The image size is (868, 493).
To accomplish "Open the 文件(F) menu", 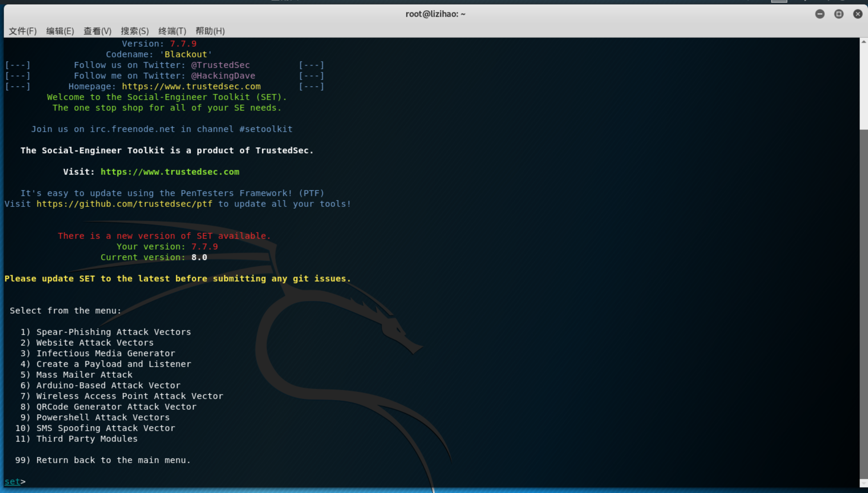I will pyautogui.click(x=23, y=31).
